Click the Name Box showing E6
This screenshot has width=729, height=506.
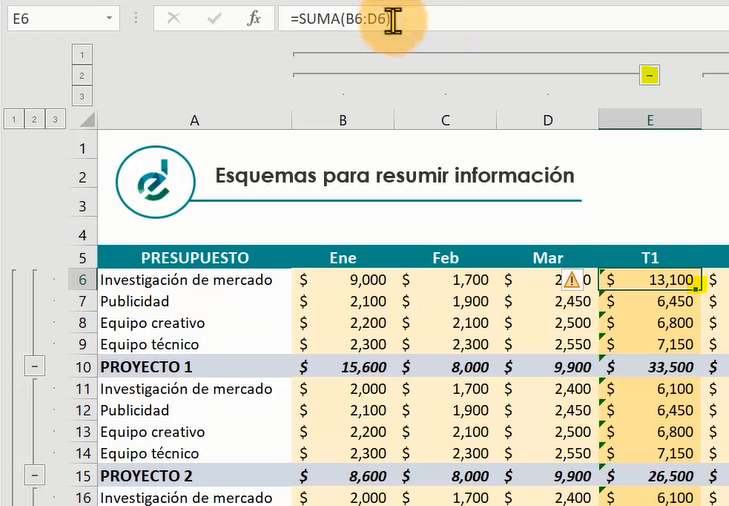(x=63, y=19)
